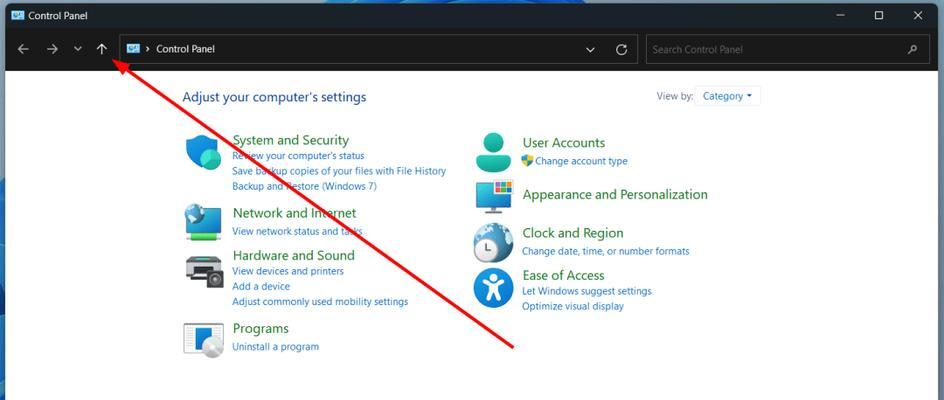Open Review your computer's status
This screenshot has width=944, height=400.
[298, 156]
